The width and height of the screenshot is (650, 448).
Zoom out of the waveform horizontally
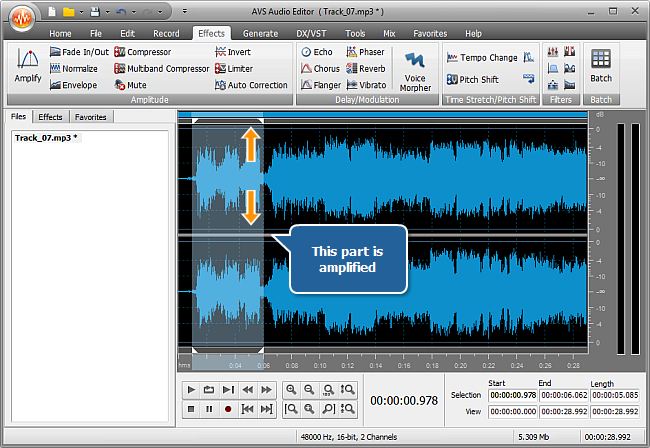[309, 390]
